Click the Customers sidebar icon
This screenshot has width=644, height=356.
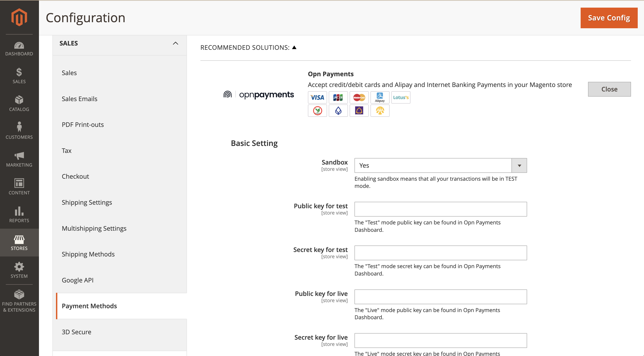(x=19, y=131)
